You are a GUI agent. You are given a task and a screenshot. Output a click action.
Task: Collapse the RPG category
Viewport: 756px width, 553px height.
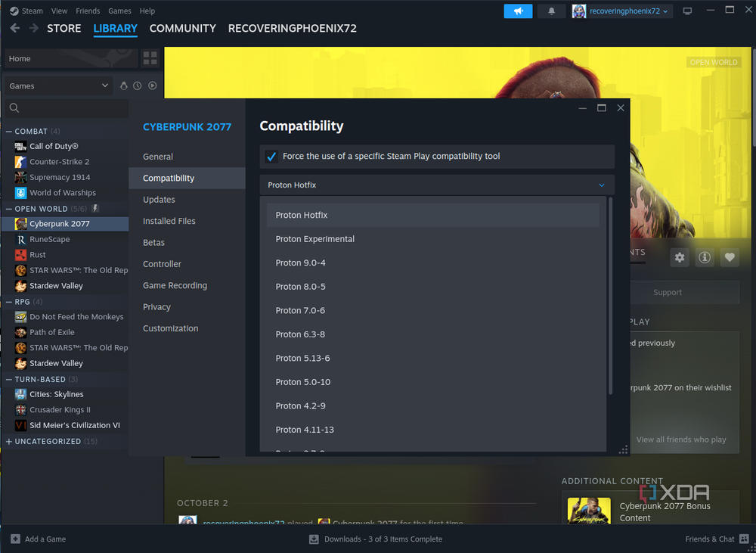[8, 302]
